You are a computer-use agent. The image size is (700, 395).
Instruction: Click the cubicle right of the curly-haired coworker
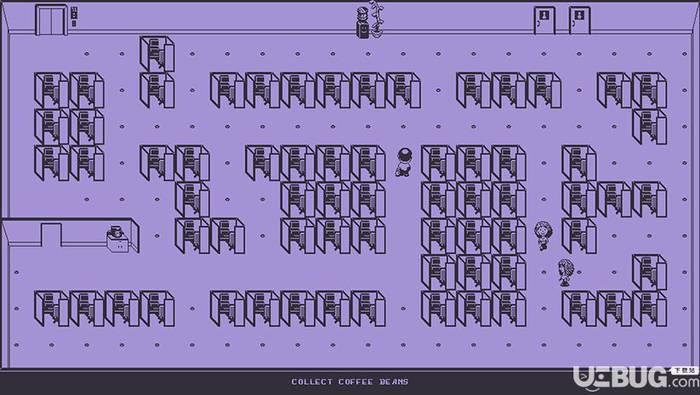tap(579, 236)
